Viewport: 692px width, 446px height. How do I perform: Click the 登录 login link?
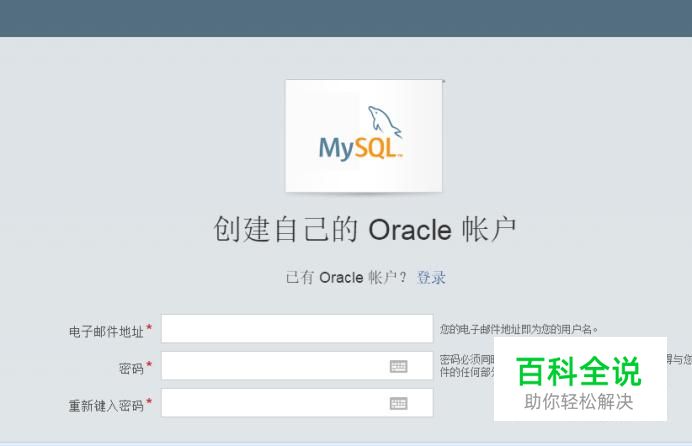tap(431, 278)
